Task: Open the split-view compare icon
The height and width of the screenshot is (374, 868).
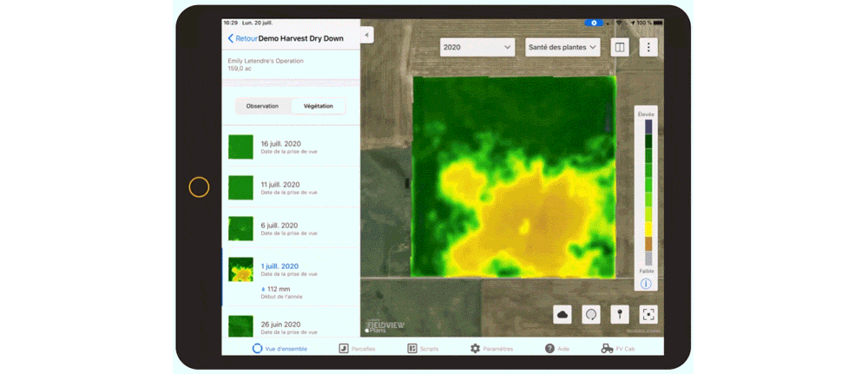Action: [620, 48]
